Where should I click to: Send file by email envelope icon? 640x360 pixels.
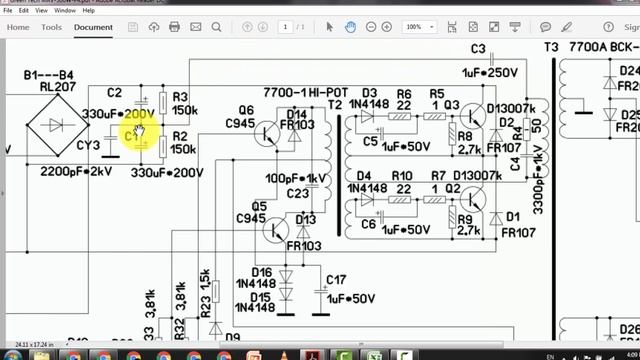(x=196, y=27)
